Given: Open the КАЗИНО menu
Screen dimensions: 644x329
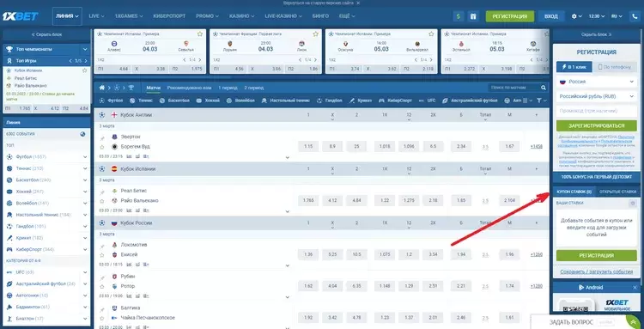Looking at the screenshot, I should (241, 16).
